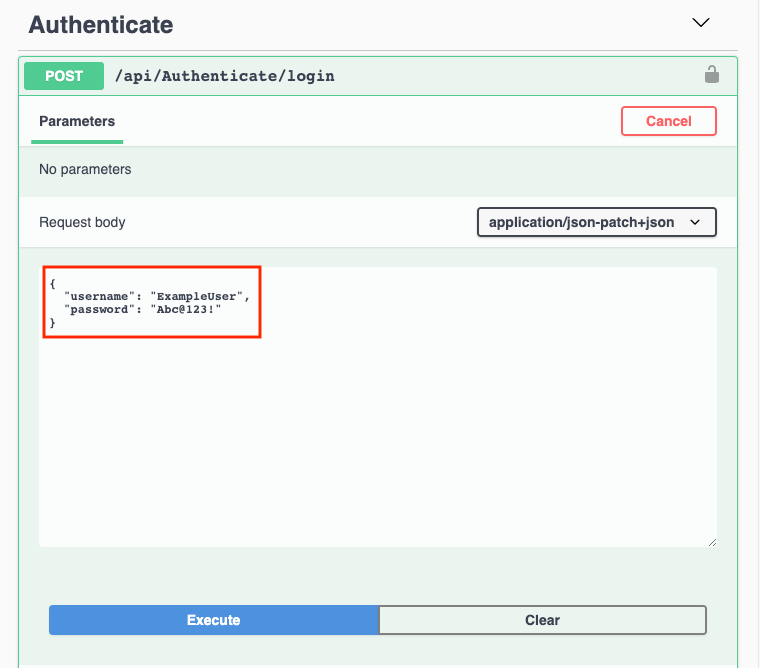Screen dimensions: 760x668
Task: Click the "username" key in the JSON body
Action: [100, 297]
